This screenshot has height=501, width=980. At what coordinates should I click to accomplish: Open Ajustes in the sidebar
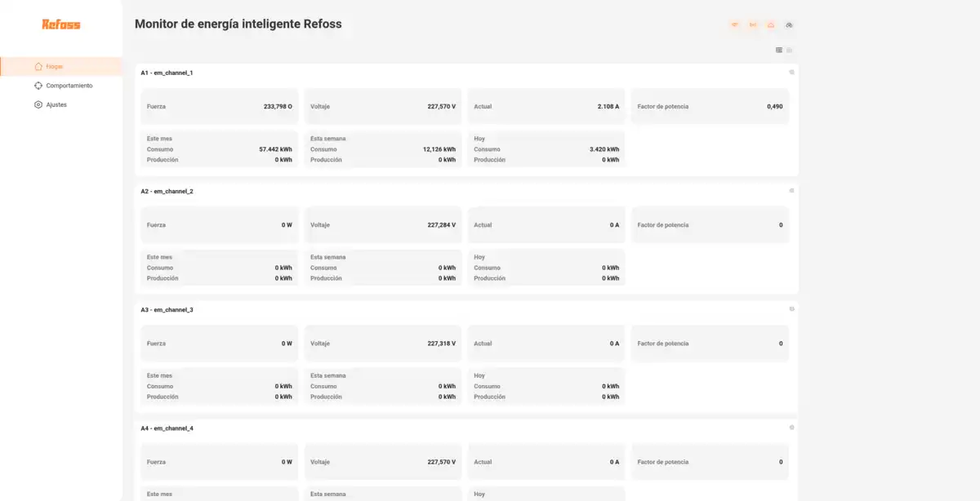(56, 104)
